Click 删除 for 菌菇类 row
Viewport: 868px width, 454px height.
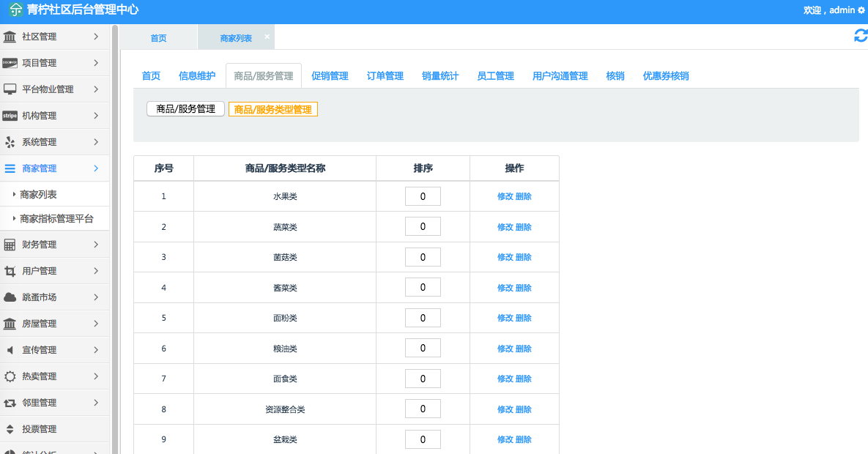(x=524, y=257)
